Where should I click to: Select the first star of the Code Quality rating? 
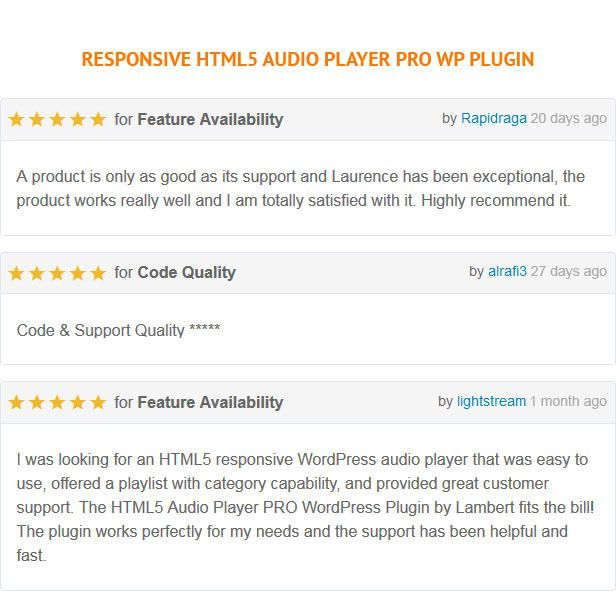pos(17,272)
